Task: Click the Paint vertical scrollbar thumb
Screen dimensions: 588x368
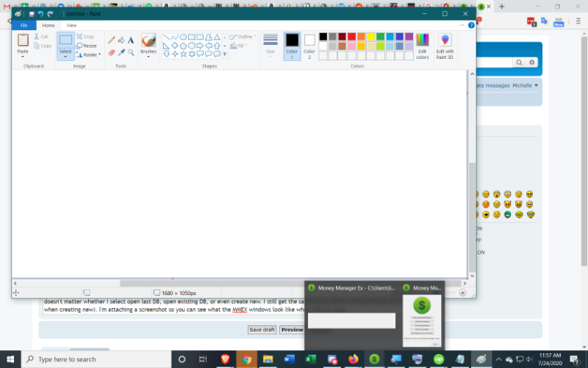Action: click(x=472, y=216)
